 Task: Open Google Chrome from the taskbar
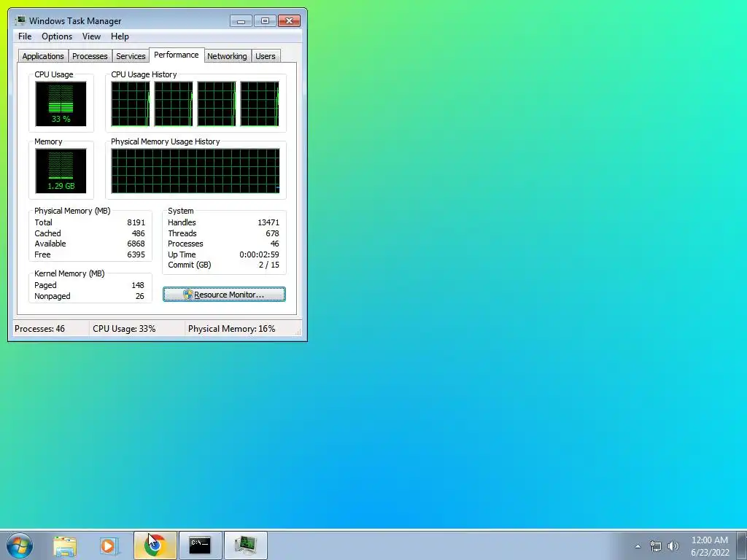click(x=155, y=545)
